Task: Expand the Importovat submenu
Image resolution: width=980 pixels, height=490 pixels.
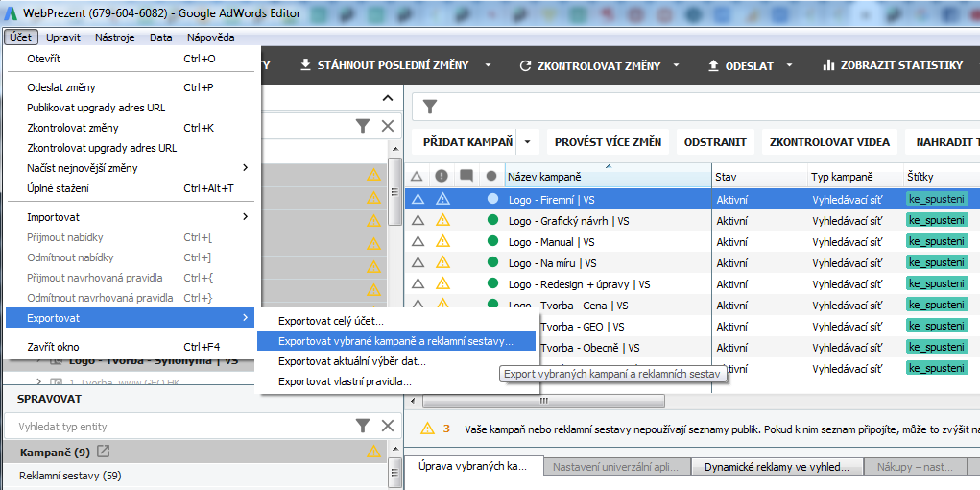Action: [130, 217]
